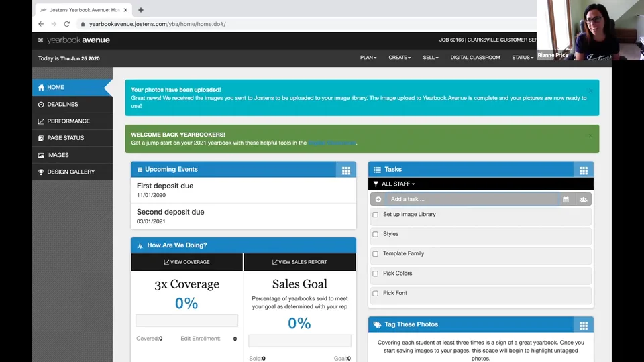Screen dimensions: 644x362
Task: Check the Styles task checkbox
Action: point(376,234)
